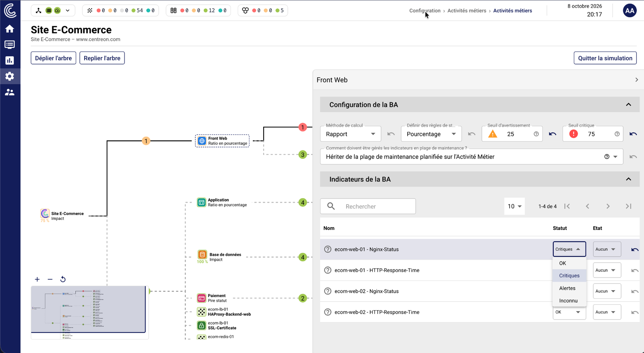644x353 pixels.
Task: Click the Configuration breadcrumb link
Action: (425, 10)
